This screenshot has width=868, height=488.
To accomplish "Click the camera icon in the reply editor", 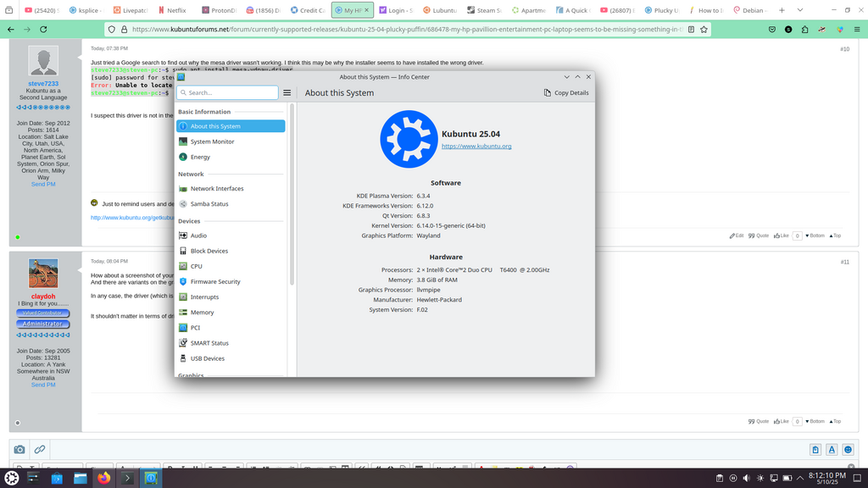I will (x=19, y=449).
